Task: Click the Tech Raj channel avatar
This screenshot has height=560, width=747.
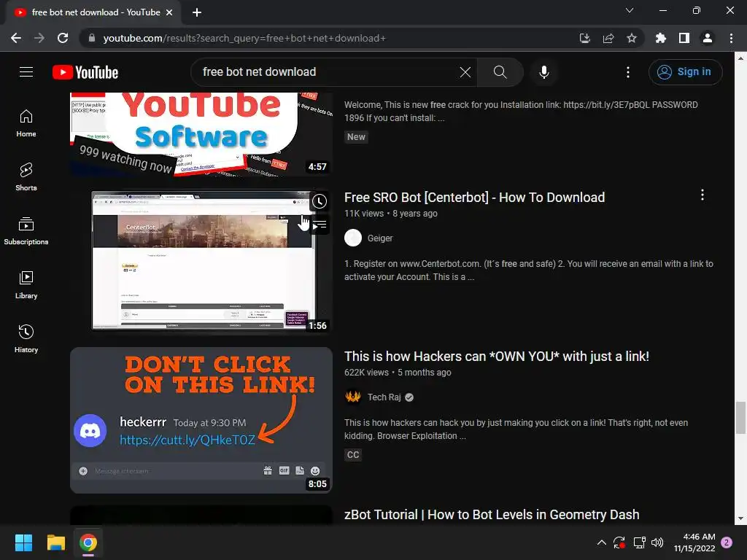Action: [x=353, y=397]
